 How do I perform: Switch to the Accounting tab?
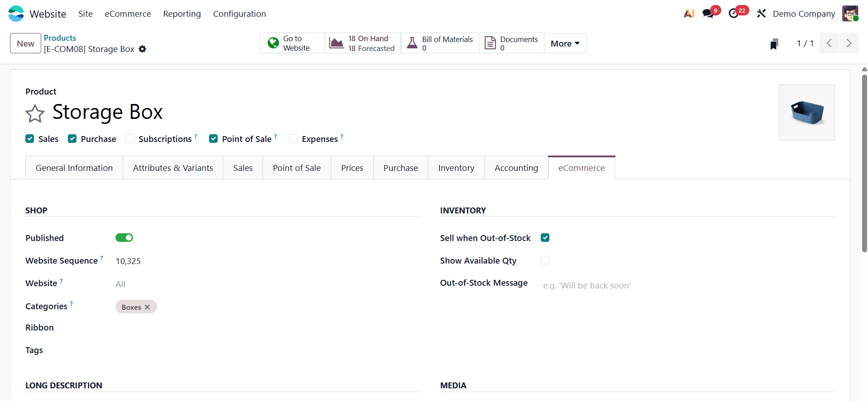pos(516,168)
